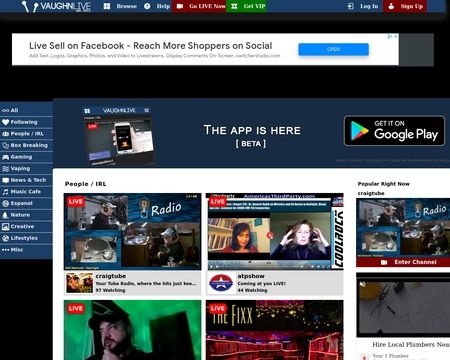Click the app preview phone image
450x360 pixels.
(x=119, y=135)
